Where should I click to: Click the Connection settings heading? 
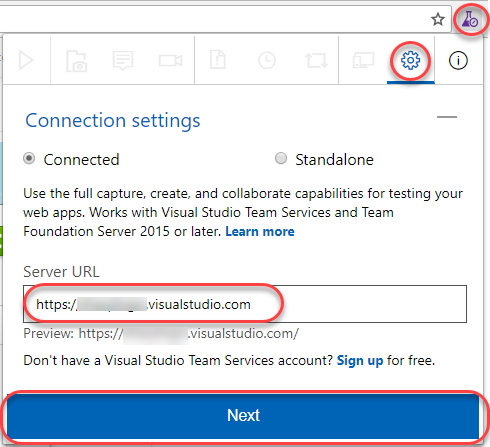[x=113, y=121]
